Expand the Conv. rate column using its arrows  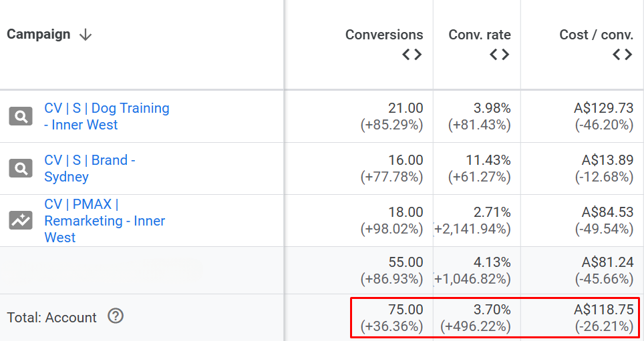pos(499,55)
